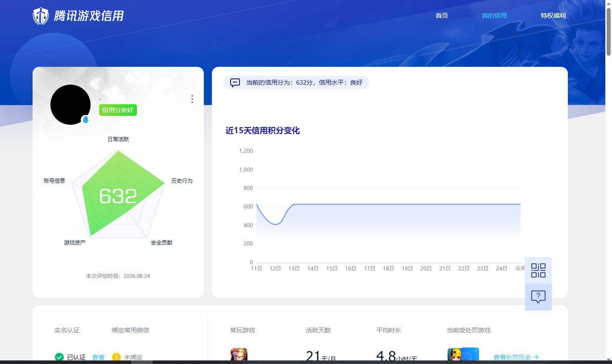
Task: Click the 日常活跃 radar chart label
Action: coord(118,139)
